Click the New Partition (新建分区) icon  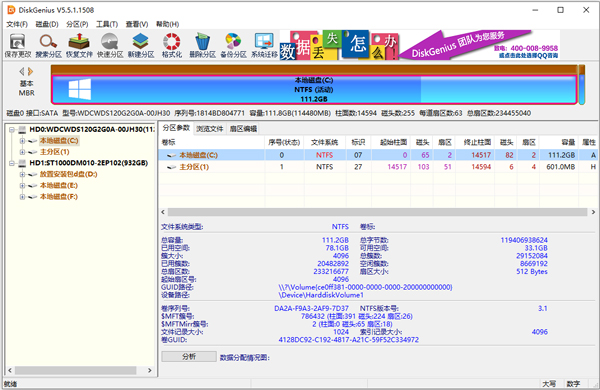(x=141, y=45)
